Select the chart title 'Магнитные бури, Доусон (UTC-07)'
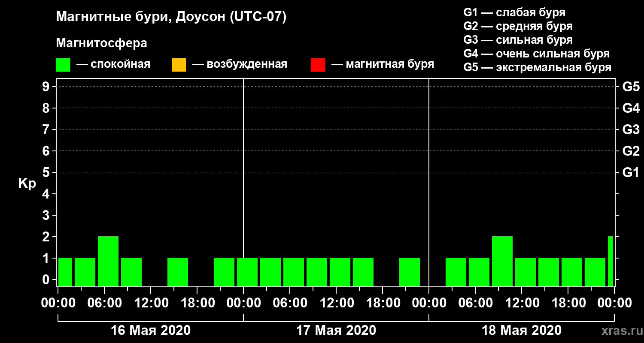The width and height of the screenshot is (644, 343). click(171, 17)
